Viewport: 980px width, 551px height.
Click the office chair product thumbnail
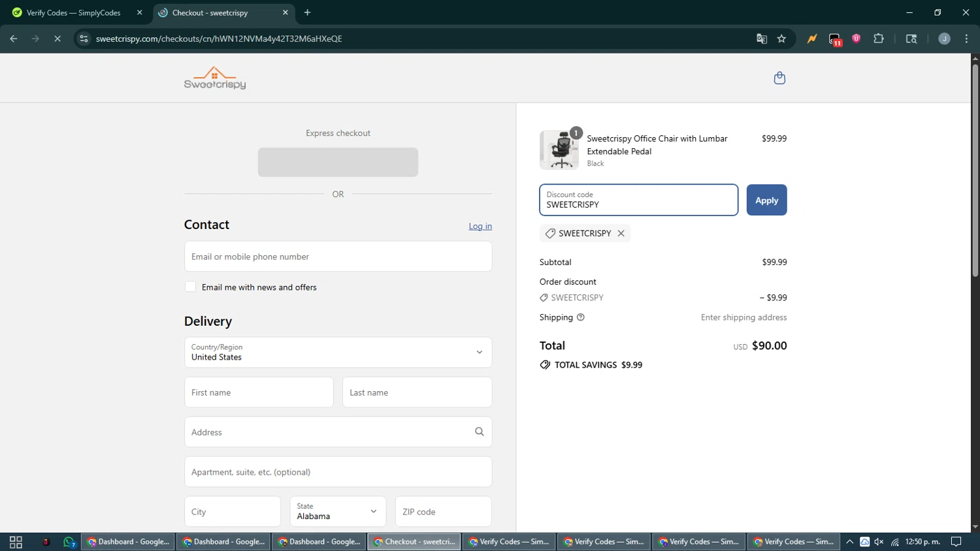tap(559, 150)
